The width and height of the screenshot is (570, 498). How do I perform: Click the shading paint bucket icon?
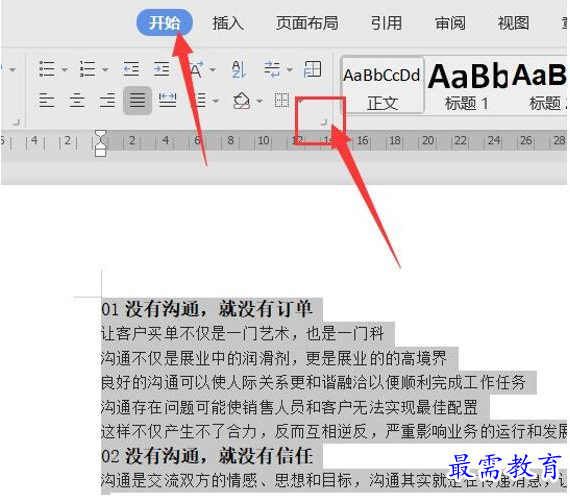point(242,100)
